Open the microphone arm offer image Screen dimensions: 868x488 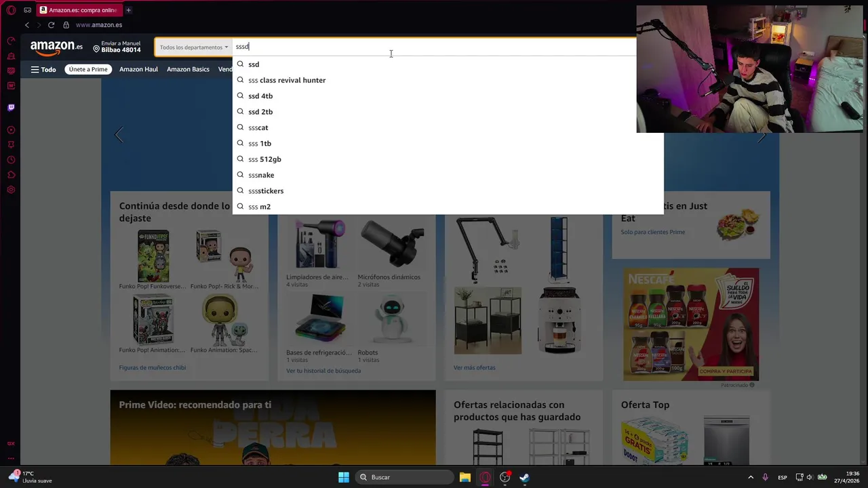tap(488, 249)
